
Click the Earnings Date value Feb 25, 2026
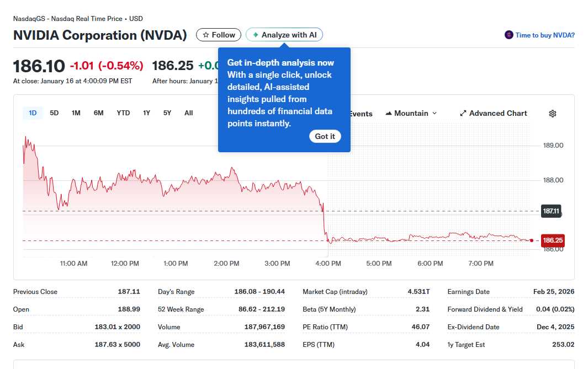[552, 292]
